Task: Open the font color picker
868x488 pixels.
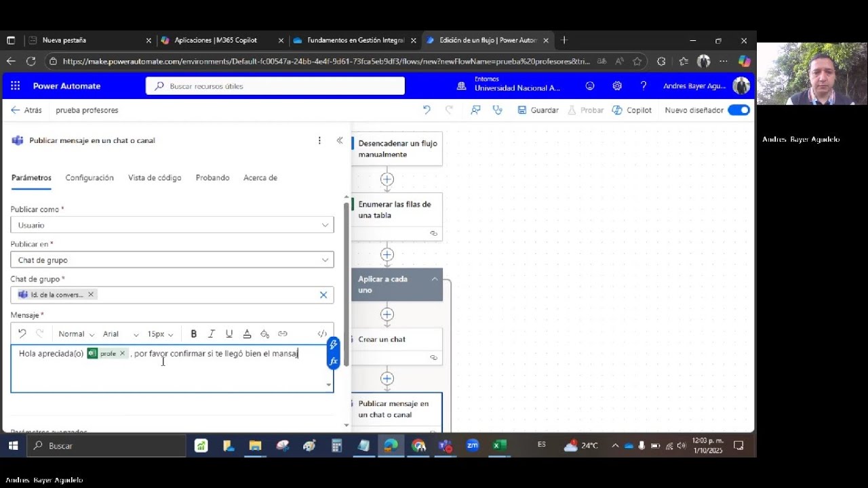Action: coord(247,333)
